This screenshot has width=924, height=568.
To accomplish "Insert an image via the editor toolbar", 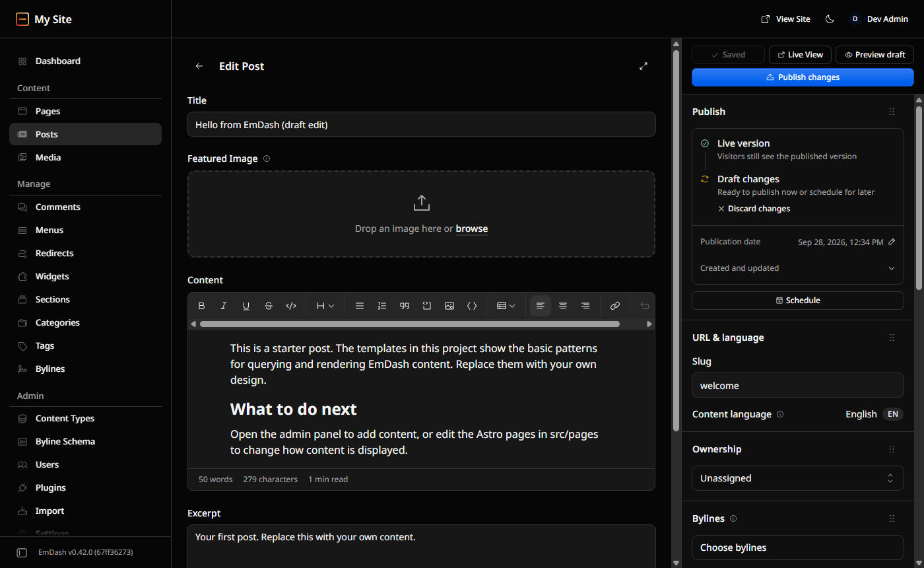I will (449, 306).
